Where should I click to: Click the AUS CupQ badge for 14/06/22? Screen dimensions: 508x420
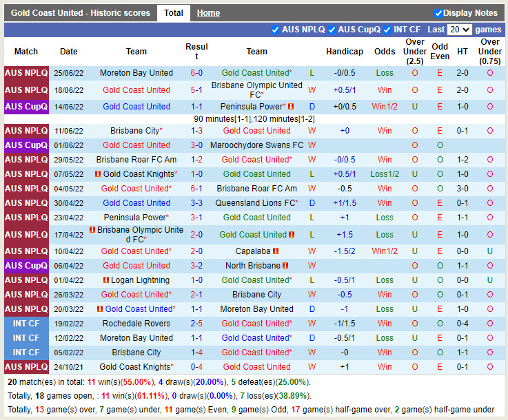26,107
